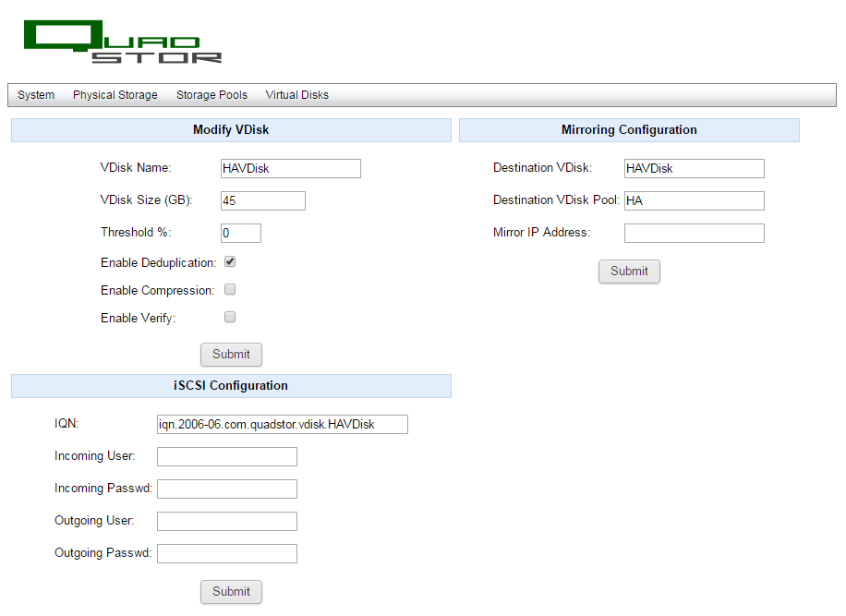The height and width of the screenshot is (616, 846).
Task: Tick the Enable Verify checkbox
Action: 230,317
